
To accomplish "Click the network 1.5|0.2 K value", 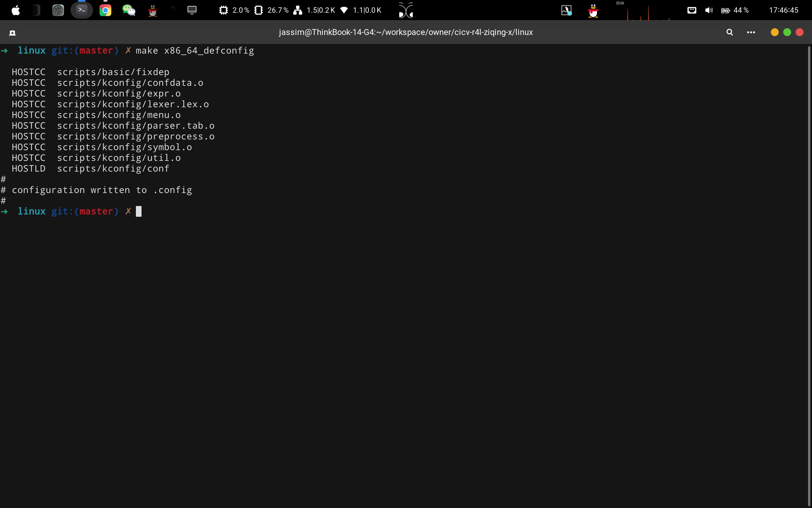I will click(321, 10).
